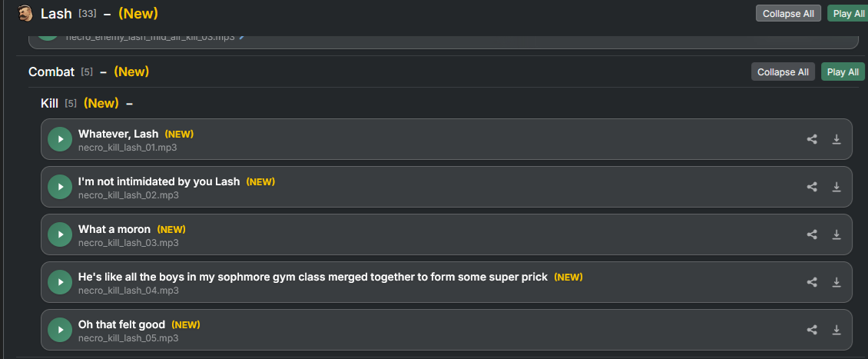
Task: Share the necro_kill_lash_04.mp3 line
Action: tap(811, 282)
